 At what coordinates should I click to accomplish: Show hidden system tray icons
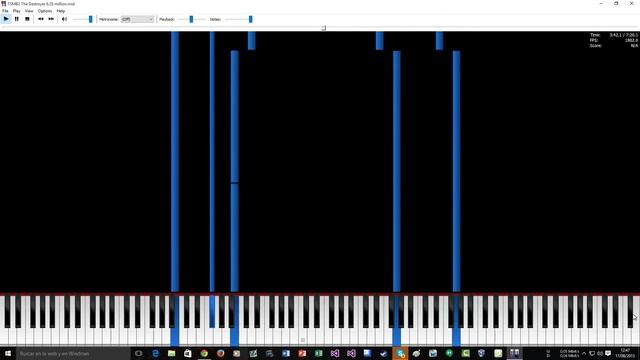tap(584, 353)
